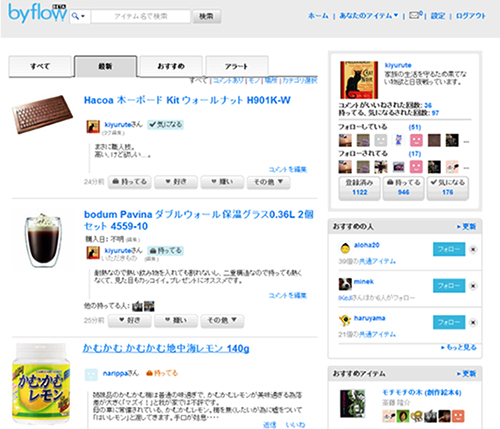Open the bodum glass product thumbnail
This screenshot has width=500, height=429.
tap(43, 240)
